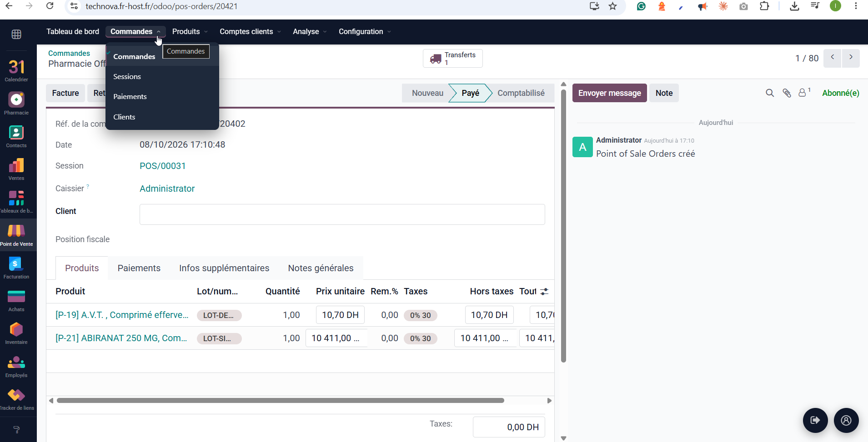Show followers list icon
Viewport: 868px width, 442px height.
point(804,93)
